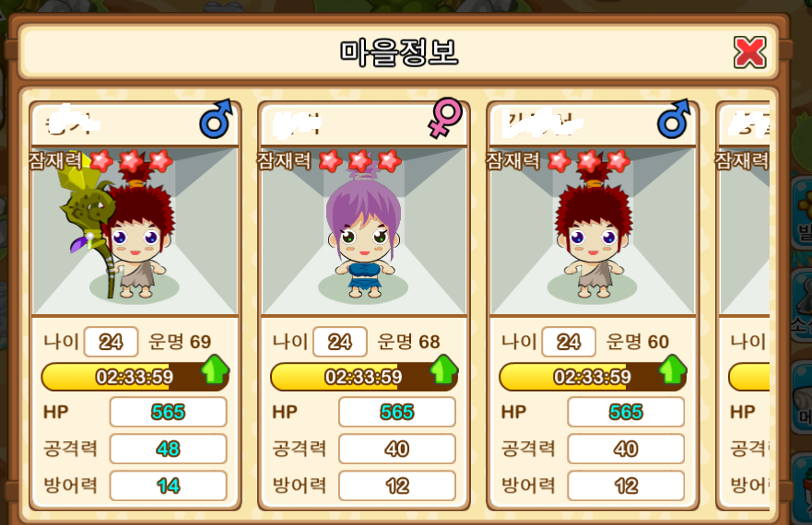Click the 02:33:59 timer bar on first card
Image resolution: width=812 pixels, height=525 pixels.
click(135, 377)
